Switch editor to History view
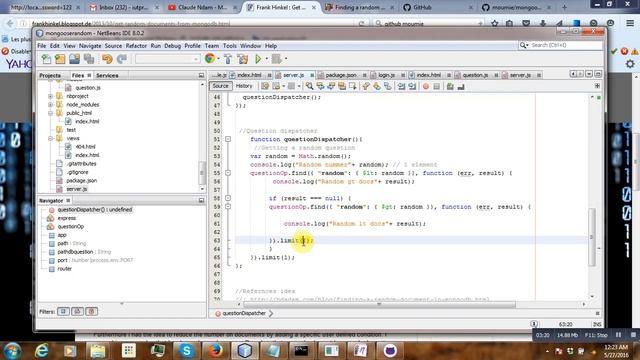640x360 pixels. (x=244, y=86)
